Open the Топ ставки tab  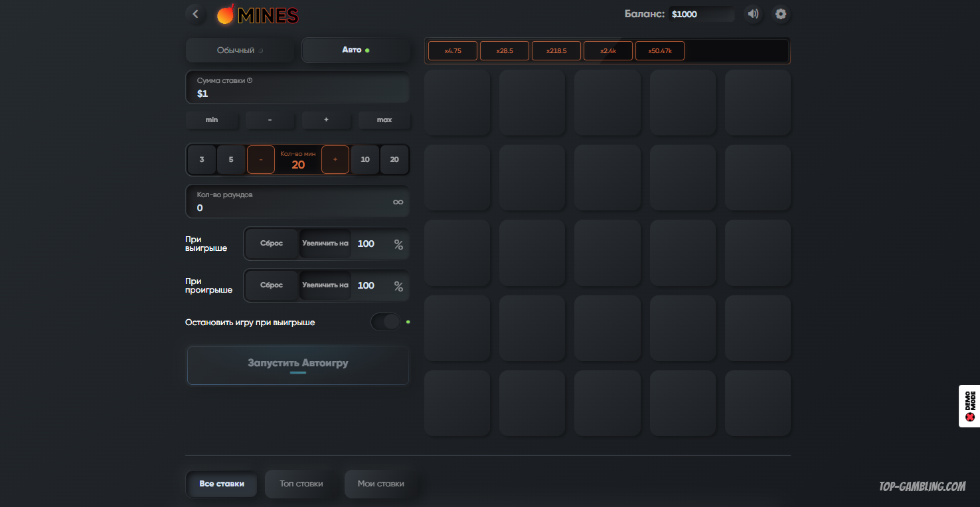[301, 484]
